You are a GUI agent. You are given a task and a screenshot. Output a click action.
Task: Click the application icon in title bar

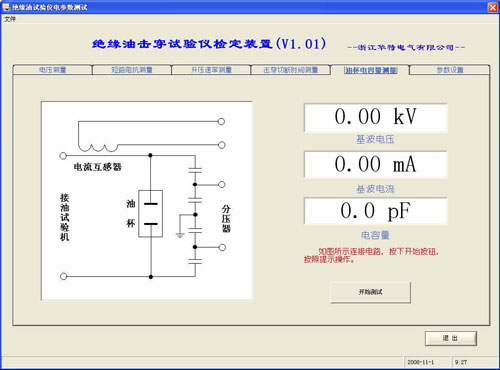(x=6, y=7)
